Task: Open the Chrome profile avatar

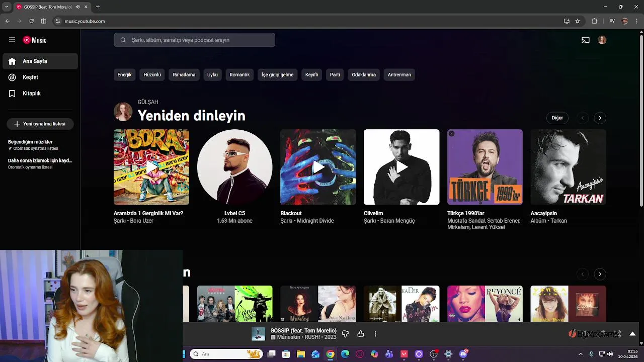Action: [x=625, y=21]
